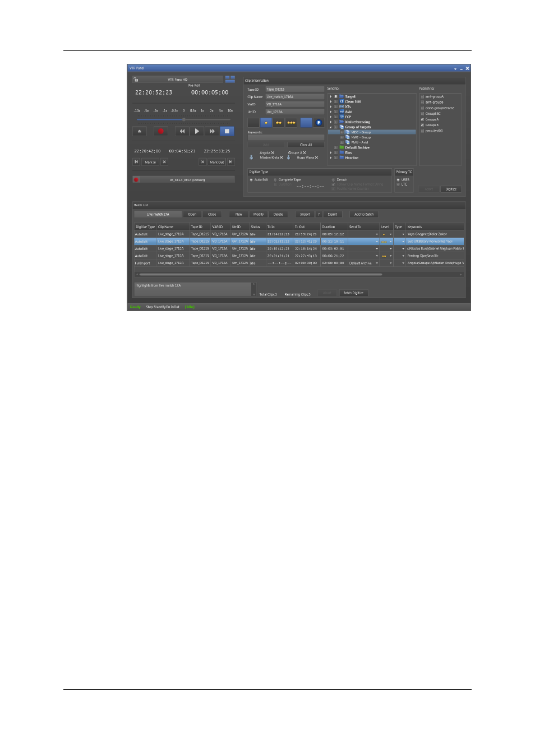535x756 pixels.
Task: Uncheck GroupeB in Publish to
Action: [x=422, y=125]
